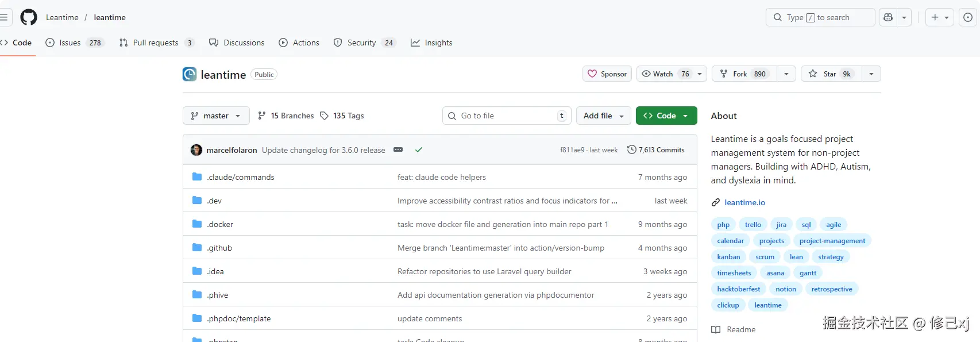This screenshot has height=342, width=980.
Task: Click the leantime repository avatar icon
Action: 190,74
